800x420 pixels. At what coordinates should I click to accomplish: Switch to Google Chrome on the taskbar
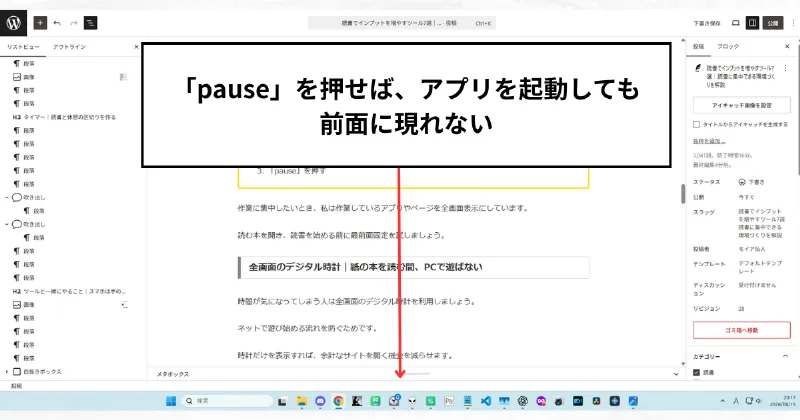[338, 401]
